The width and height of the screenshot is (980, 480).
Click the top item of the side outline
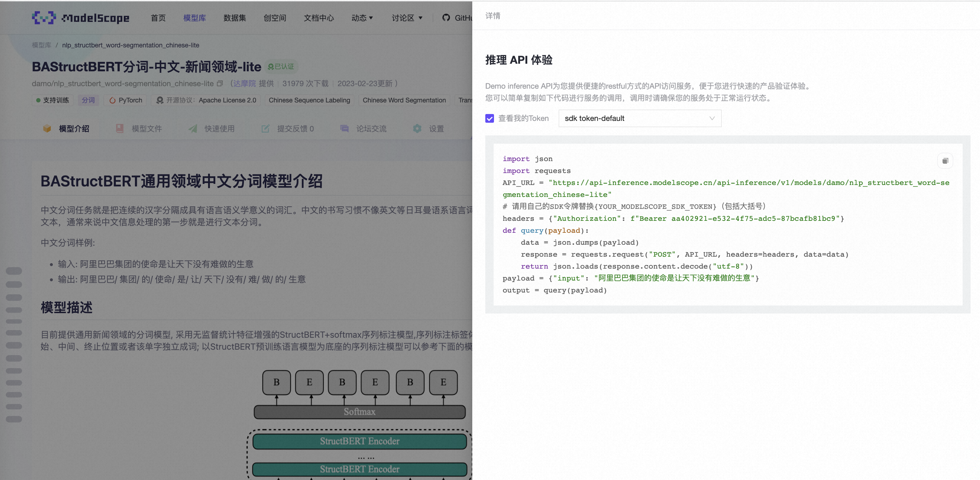coord(14,271)
